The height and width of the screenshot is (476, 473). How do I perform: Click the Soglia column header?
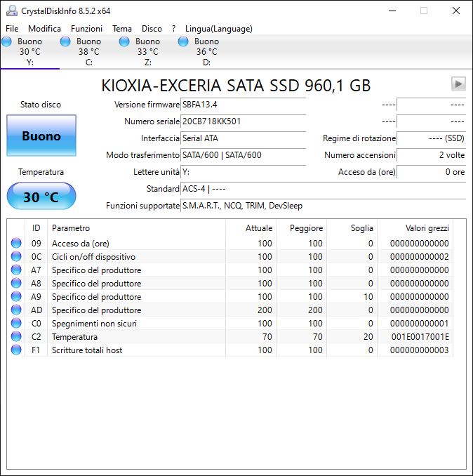352,228
